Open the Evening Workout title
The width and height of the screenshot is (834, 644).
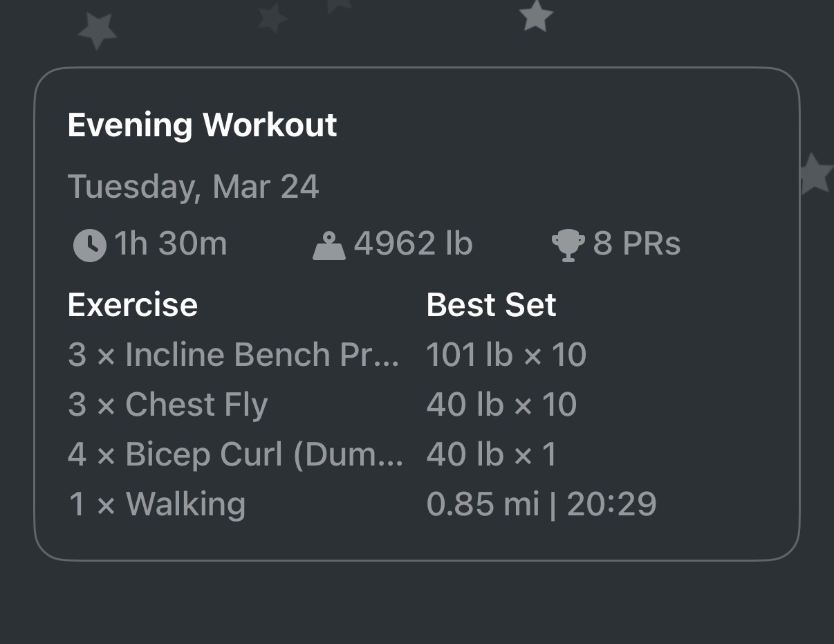[x=202, y=125]
